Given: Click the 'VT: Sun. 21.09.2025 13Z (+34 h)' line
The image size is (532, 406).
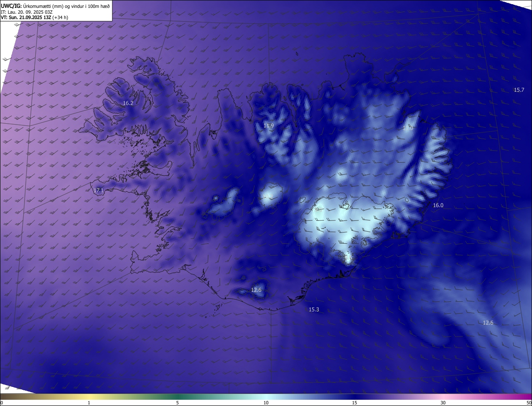Looking at the screenshot, I should [x=34, y=17].
